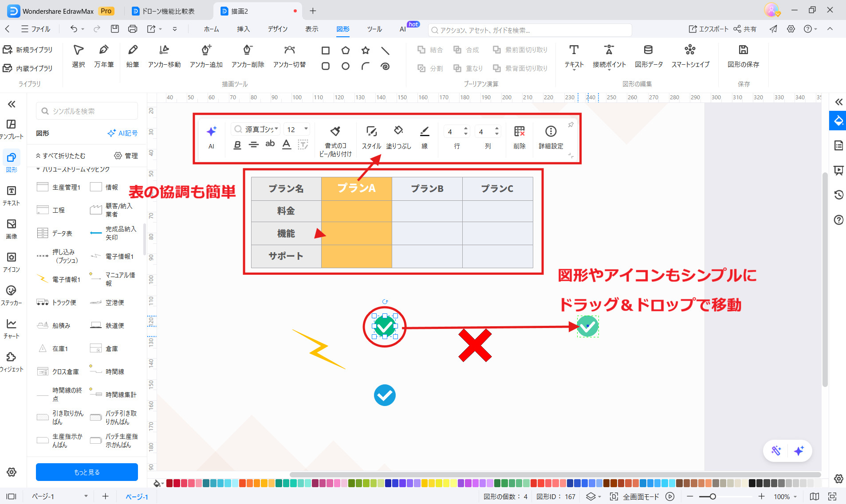Click AI記号 link
Image resolution: width=846 pixels, height=504 pixels.
pyautogui.click(x=123, y=133)
